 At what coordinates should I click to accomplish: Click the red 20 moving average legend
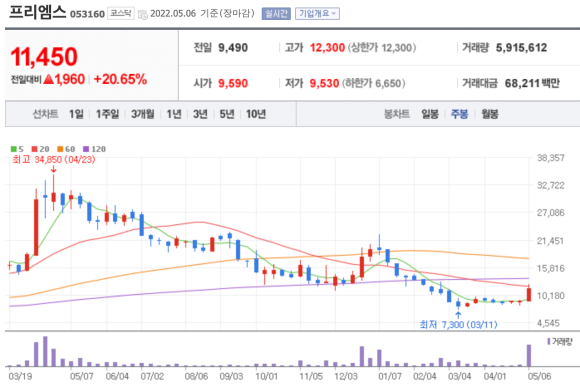[x=40, y=149]
